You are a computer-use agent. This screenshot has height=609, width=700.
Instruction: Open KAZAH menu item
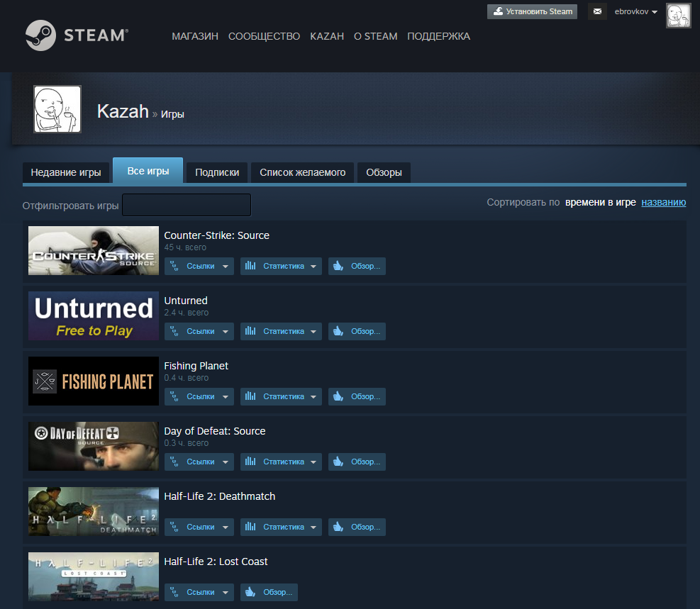point(327,36)
